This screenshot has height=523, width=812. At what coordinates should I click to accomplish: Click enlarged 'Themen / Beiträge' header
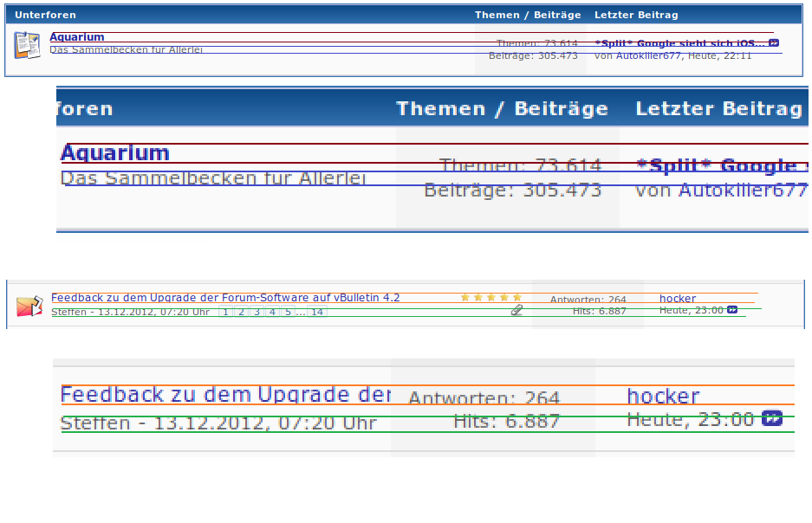tap(502, 108)
